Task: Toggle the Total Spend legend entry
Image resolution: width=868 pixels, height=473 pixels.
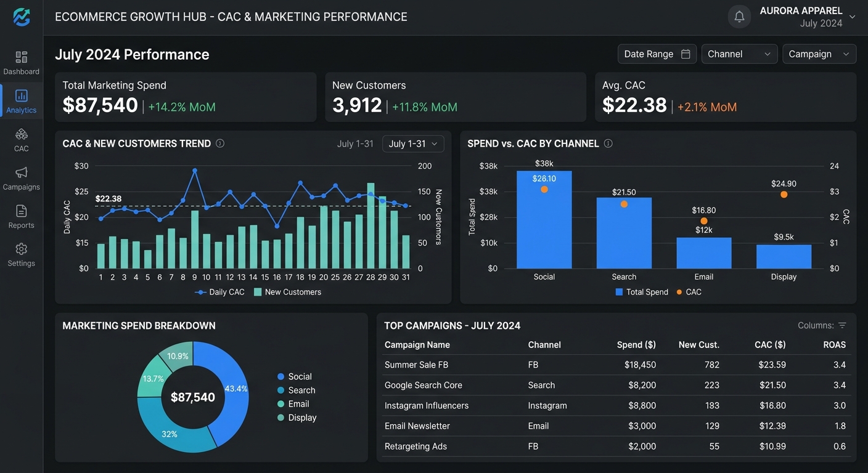Action: (642, 292)
